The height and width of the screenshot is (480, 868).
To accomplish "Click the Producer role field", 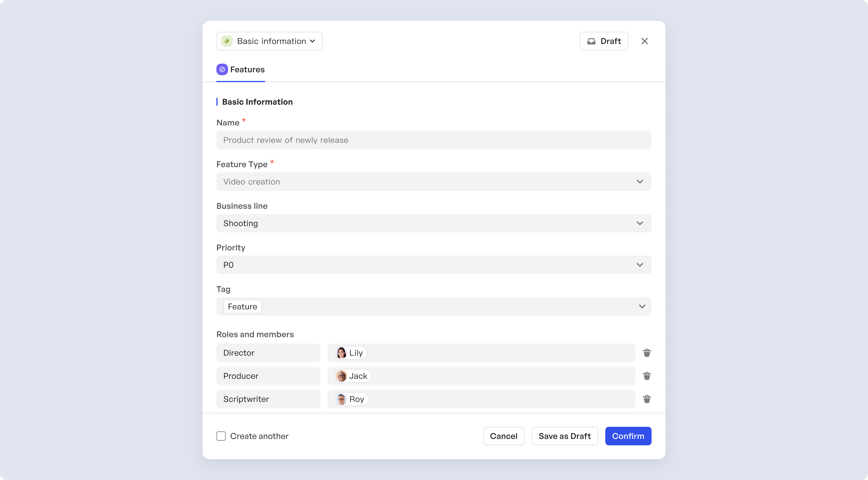I will [x=268, y=376].
